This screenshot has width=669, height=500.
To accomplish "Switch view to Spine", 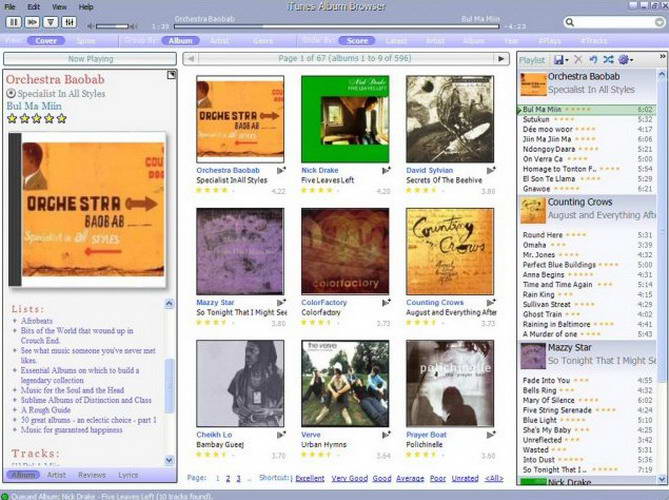I will coord(85,41).
